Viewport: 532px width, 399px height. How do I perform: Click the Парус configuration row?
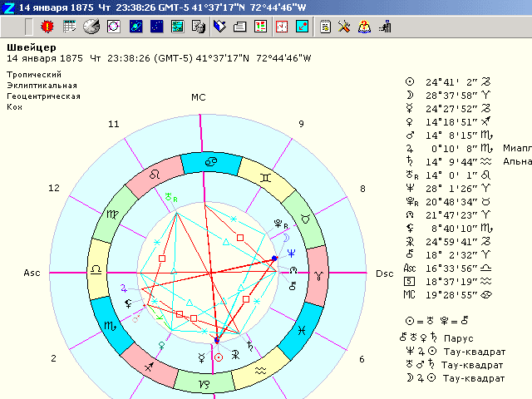[x=436, y=338]
